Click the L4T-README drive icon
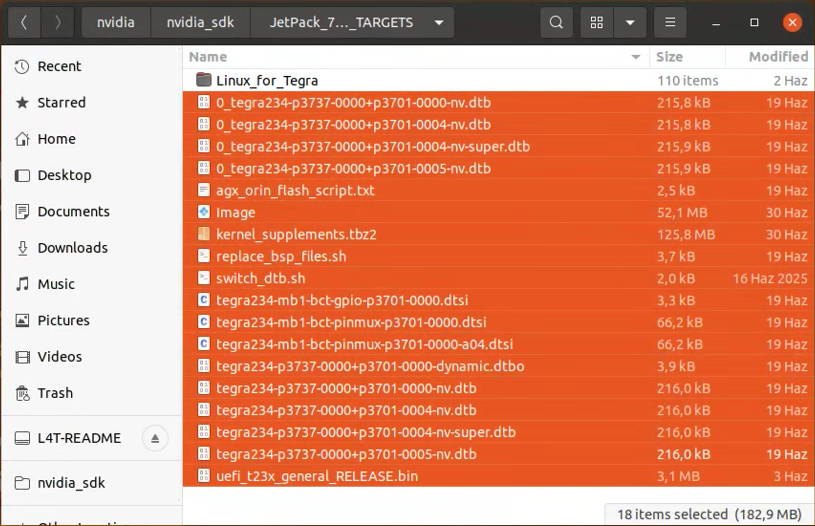The height and width of the screenshot is (526, 815). click(22, 439)
